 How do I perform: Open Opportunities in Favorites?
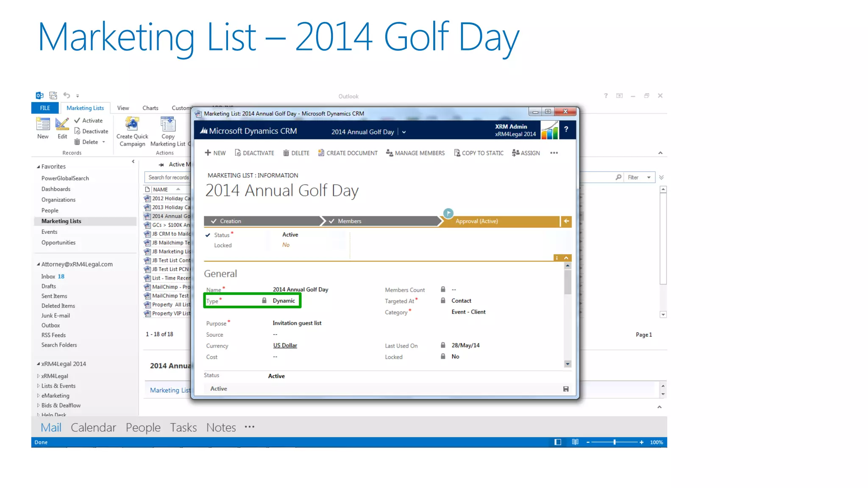pos(58,243)
